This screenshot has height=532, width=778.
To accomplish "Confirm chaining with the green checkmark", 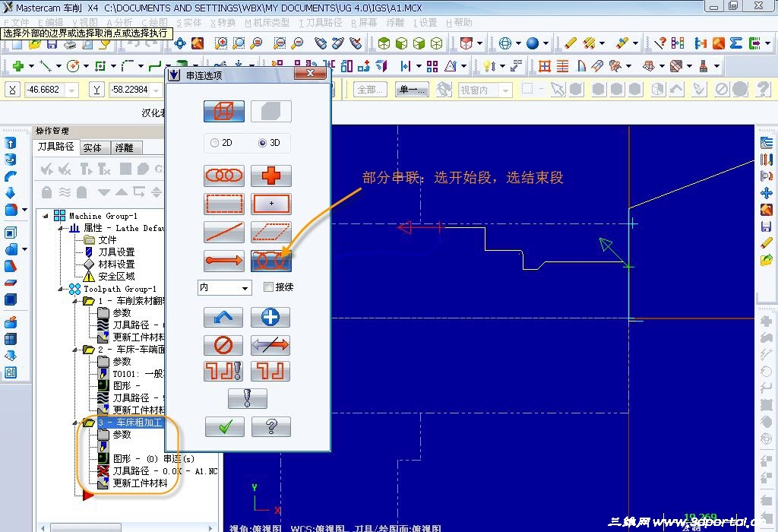I will [x=225, y=427].
